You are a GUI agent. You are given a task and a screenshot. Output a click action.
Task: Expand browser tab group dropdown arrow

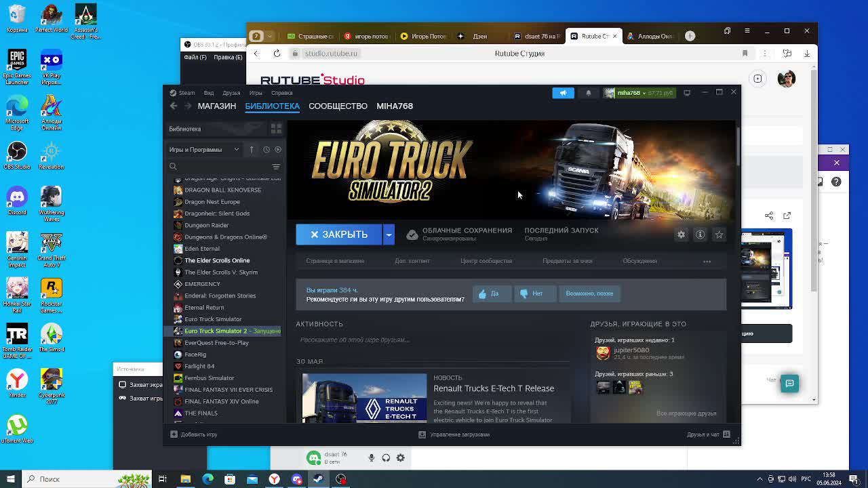pyautogui.click(x=270, y=36)
